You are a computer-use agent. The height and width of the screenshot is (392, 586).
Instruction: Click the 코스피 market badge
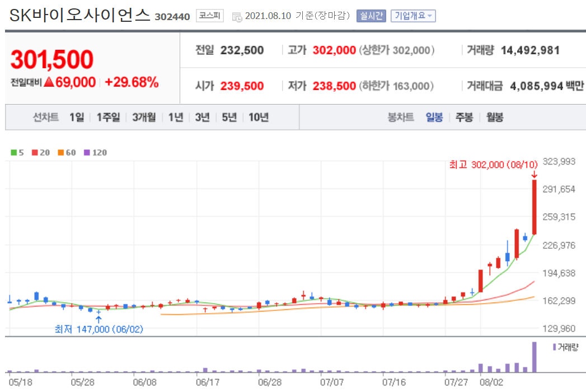click(210, 16)
